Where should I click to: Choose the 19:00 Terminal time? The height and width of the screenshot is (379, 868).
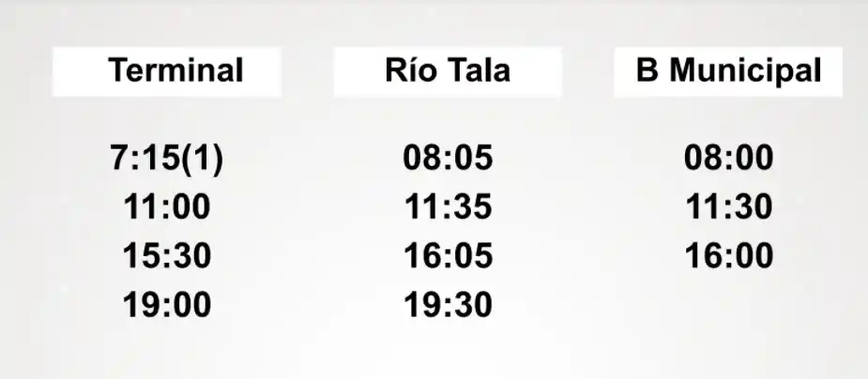click(167, 305)
